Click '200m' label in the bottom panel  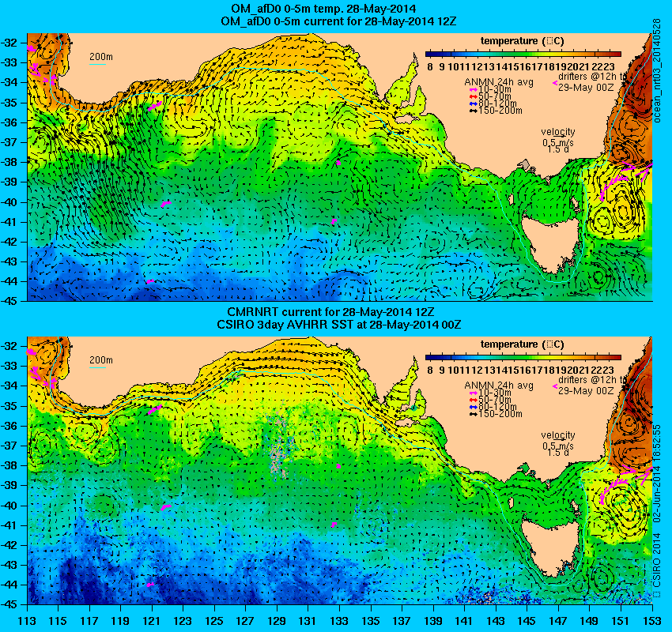(101, 360)
